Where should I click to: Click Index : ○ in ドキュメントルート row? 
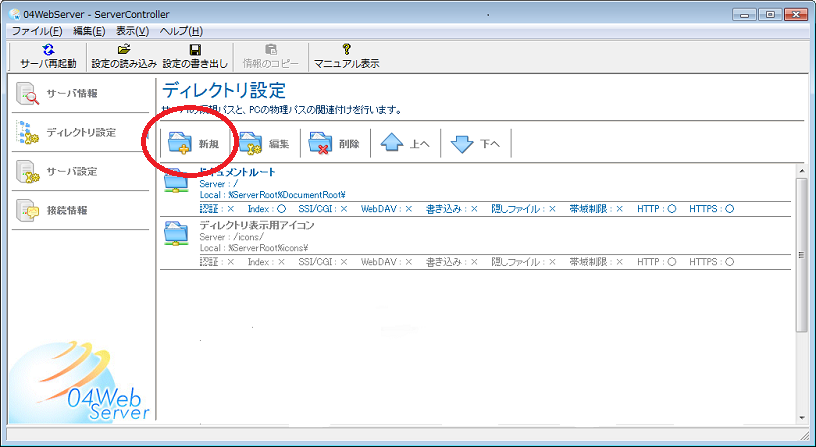(267, 209)
